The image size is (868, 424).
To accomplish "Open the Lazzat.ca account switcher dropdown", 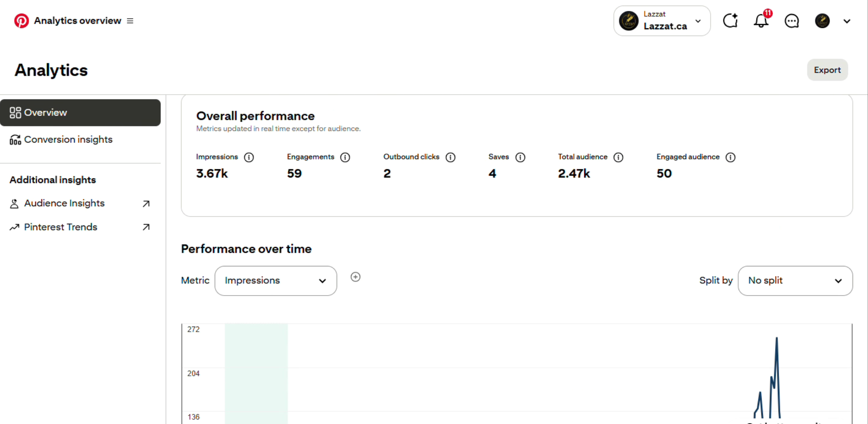I will pos(662,21).
